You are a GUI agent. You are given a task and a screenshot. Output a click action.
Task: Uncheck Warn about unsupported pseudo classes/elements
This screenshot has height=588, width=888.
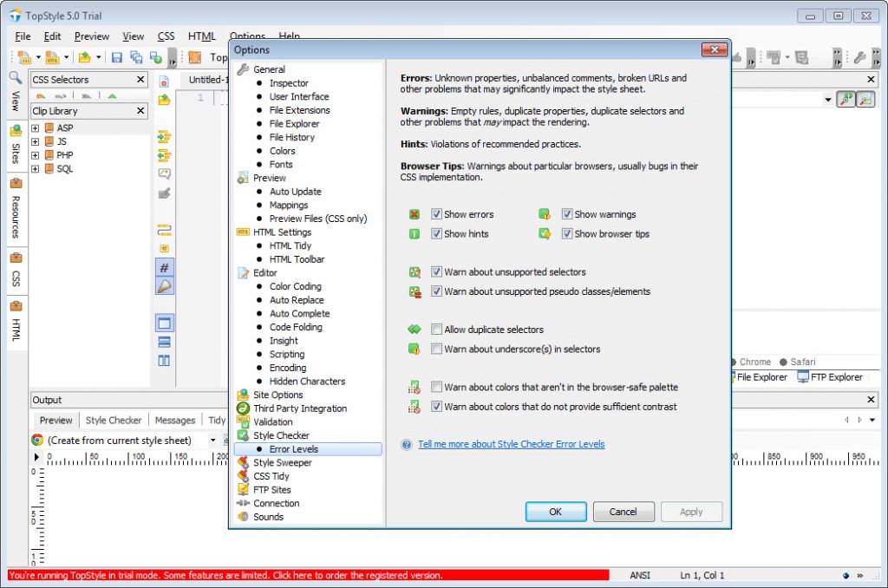click(x=436, y=291)
